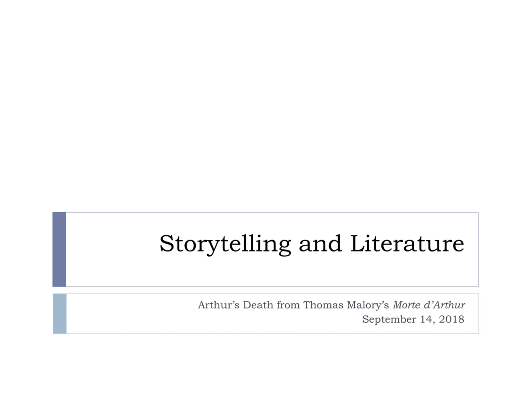Click the year "2018" in the date
The width and height of the screenshot is (532, 399).
[x=451, y=319]
